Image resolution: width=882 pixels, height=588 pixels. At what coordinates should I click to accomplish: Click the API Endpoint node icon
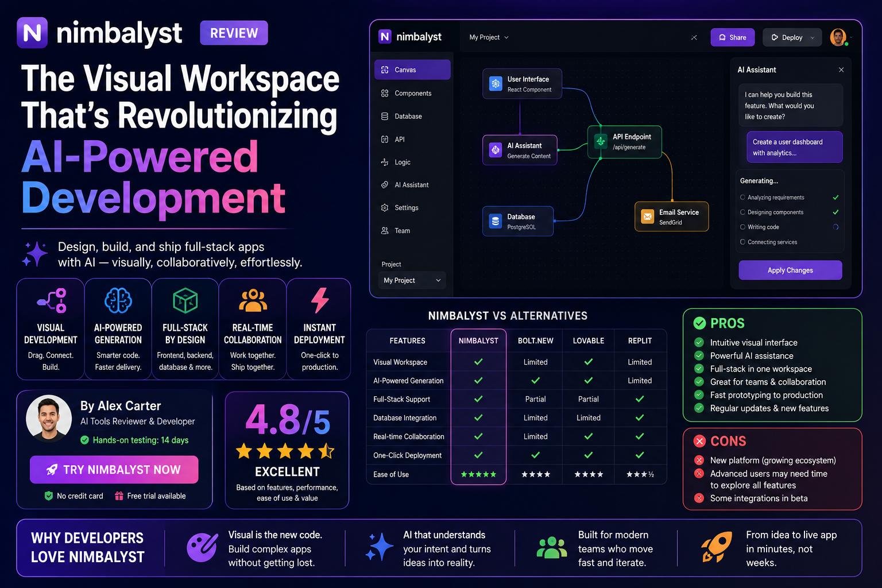point(601,141)
